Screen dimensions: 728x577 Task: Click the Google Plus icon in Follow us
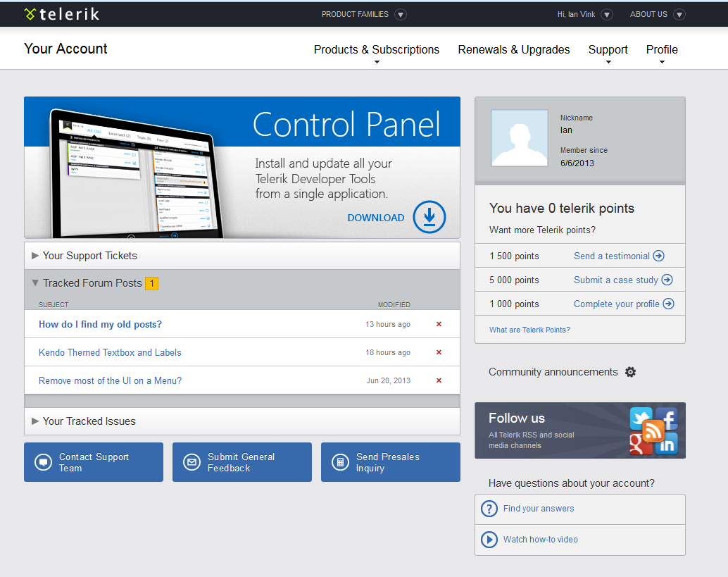640,444
